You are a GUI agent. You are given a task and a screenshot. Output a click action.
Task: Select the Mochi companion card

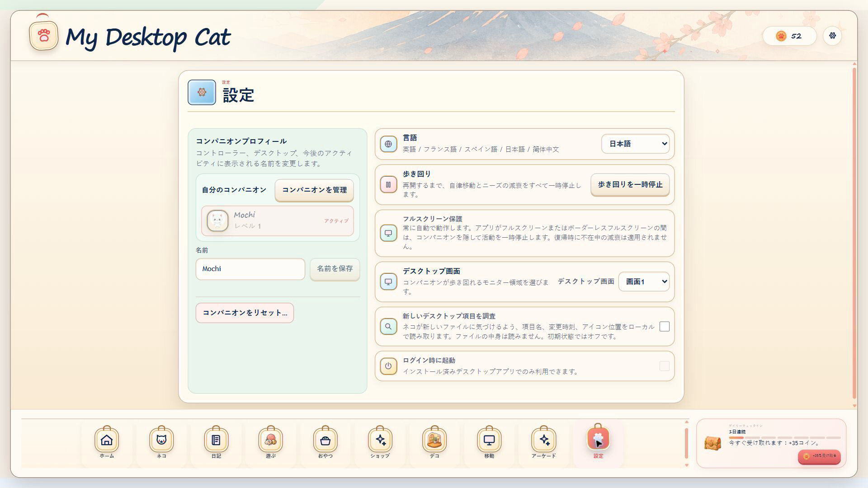click(x=278, y=221)
